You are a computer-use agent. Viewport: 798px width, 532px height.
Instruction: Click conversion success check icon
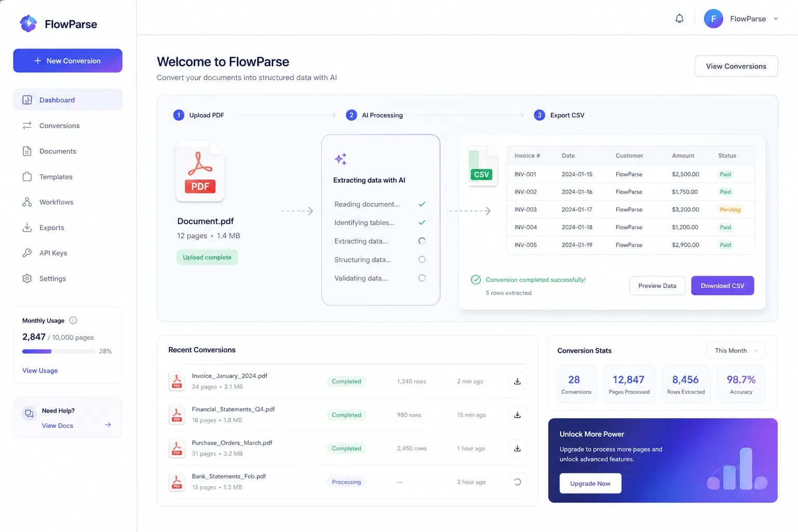click(x=475, y=280)
